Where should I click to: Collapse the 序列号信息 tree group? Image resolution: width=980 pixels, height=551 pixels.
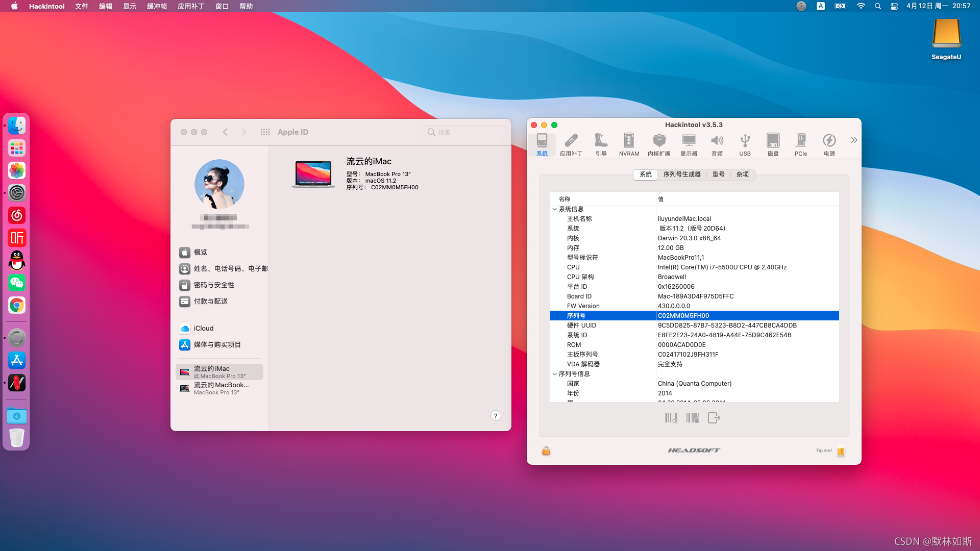tap(555, 374)
